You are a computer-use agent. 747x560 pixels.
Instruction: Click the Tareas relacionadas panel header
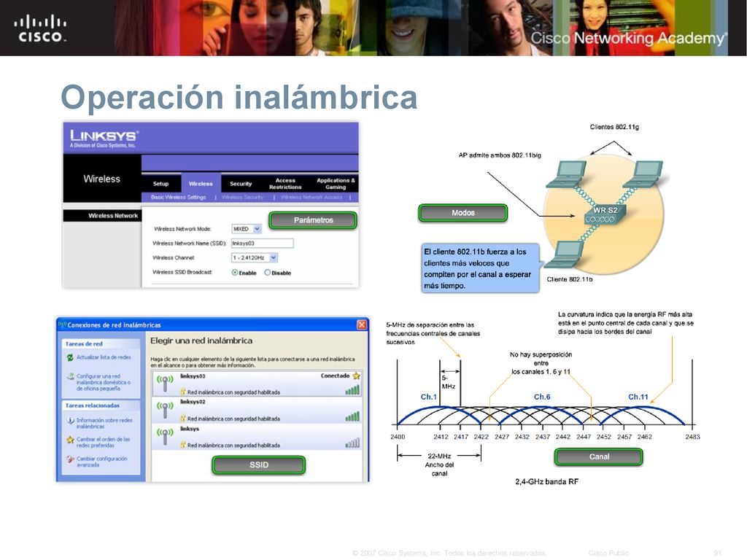coord(101,405)
